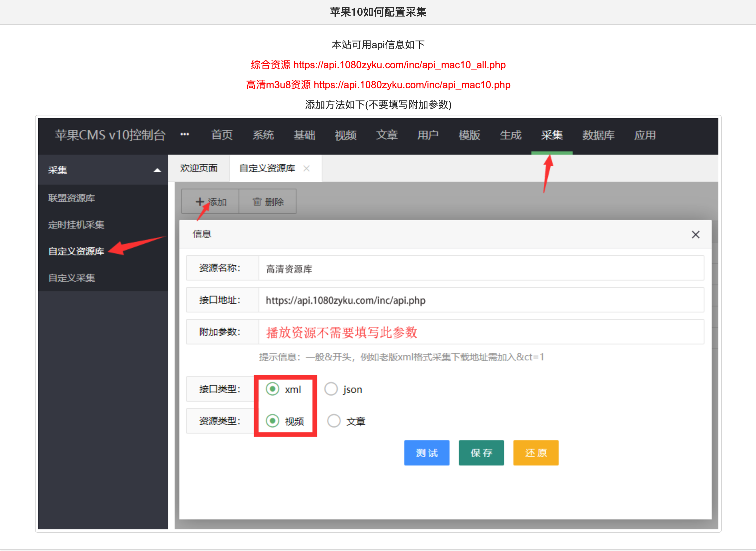756x551 pixels.
Task: Open 定时挂机采集 in the sidebar
Action: tap(77, 225)
